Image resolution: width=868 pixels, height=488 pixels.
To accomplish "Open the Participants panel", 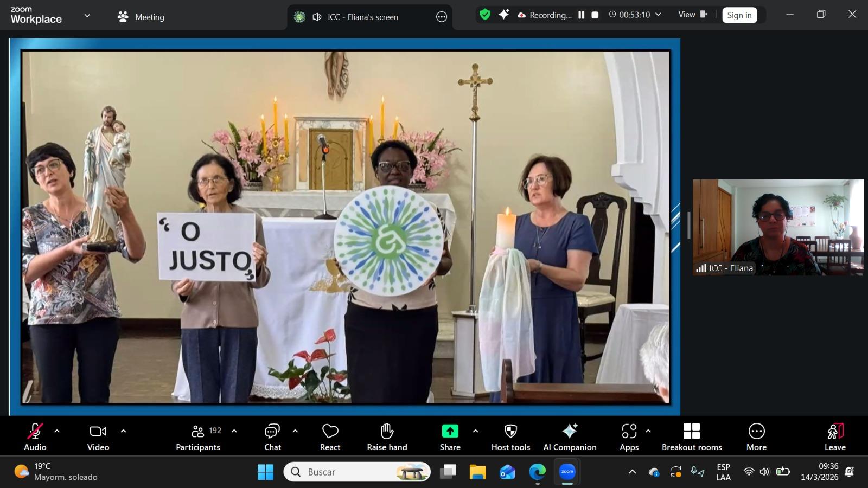I will [198, 437].
